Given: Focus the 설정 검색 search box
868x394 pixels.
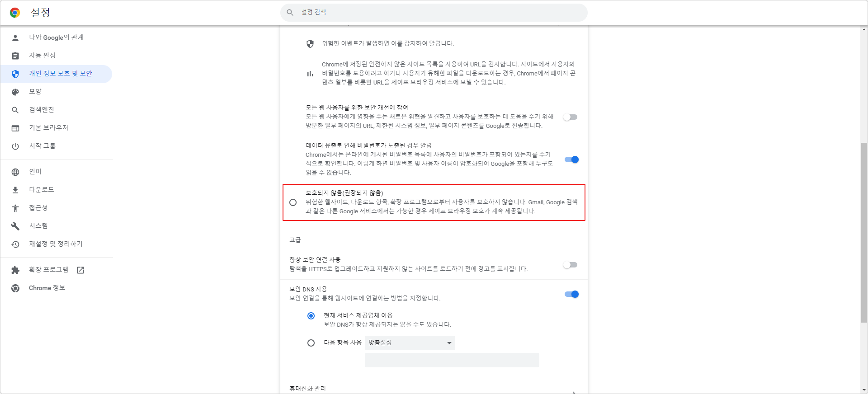Looking at the screenshot, I should click(x=434, y=13).
